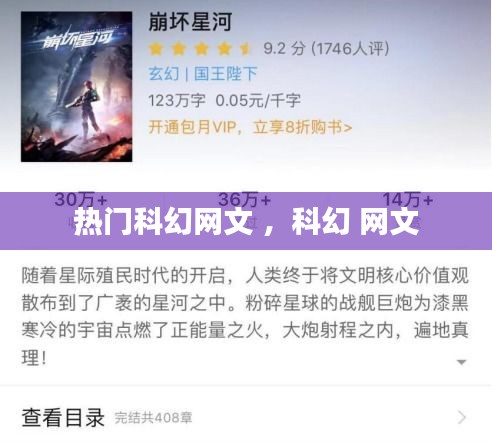Tap the second yellow rating star
The height and width of the screenshot is (442, 492).
click(x=179, y=49)
